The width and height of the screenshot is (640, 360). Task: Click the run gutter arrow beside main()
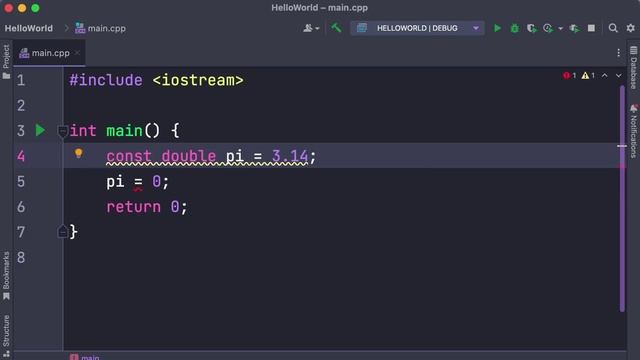[x=40, y=130]
